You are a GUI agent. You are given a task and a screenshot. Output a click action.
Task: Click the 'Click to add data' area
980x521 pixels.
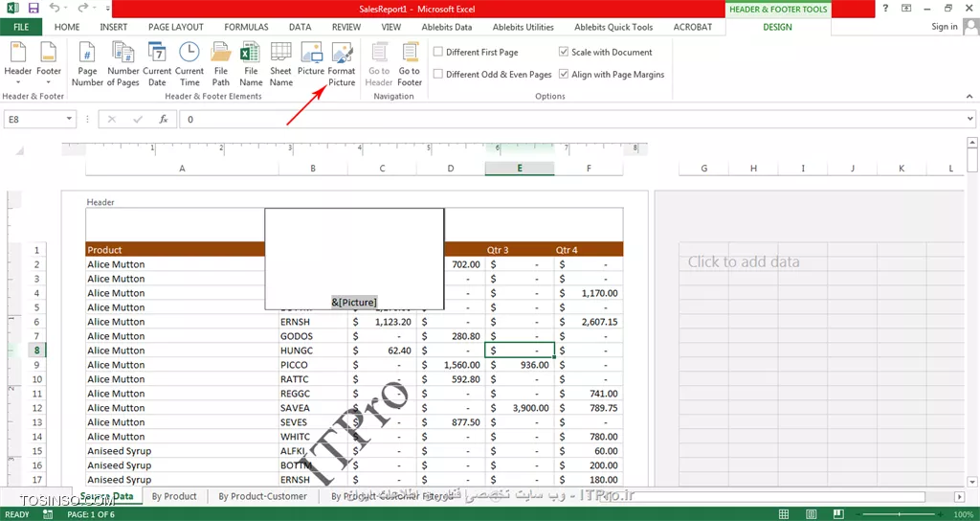point(744,262)
